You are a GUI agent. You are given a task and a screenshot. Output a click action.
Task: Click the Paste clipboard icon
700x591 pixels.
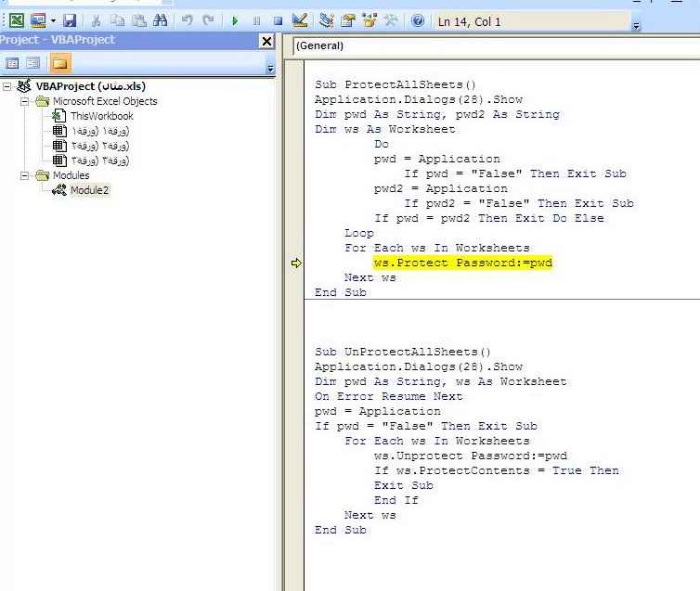(139, 20)
